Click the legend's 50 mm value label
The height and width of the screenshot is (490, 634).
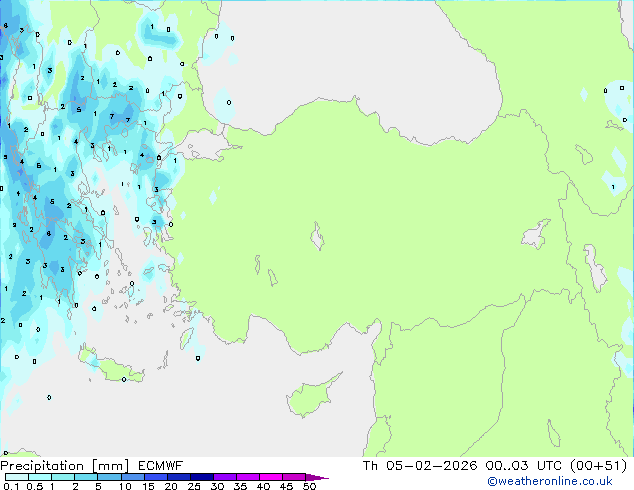[x=310, y=487]
